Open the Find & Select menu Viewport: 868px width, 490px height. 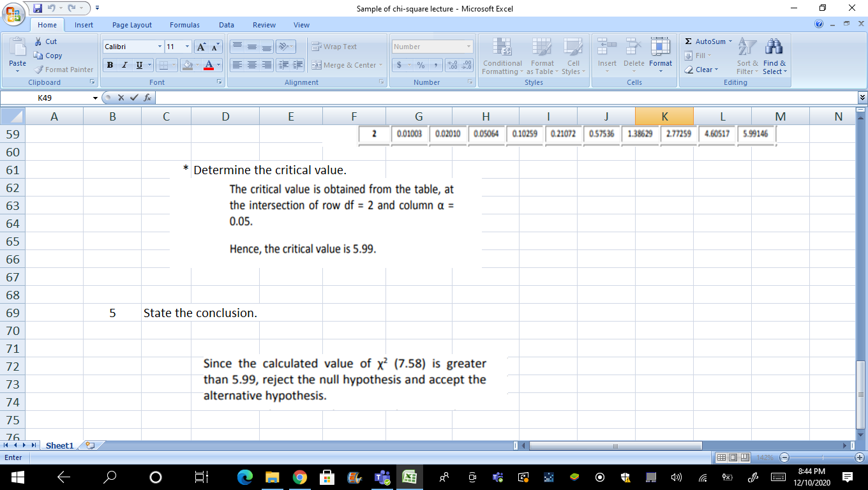coord(774,56)
